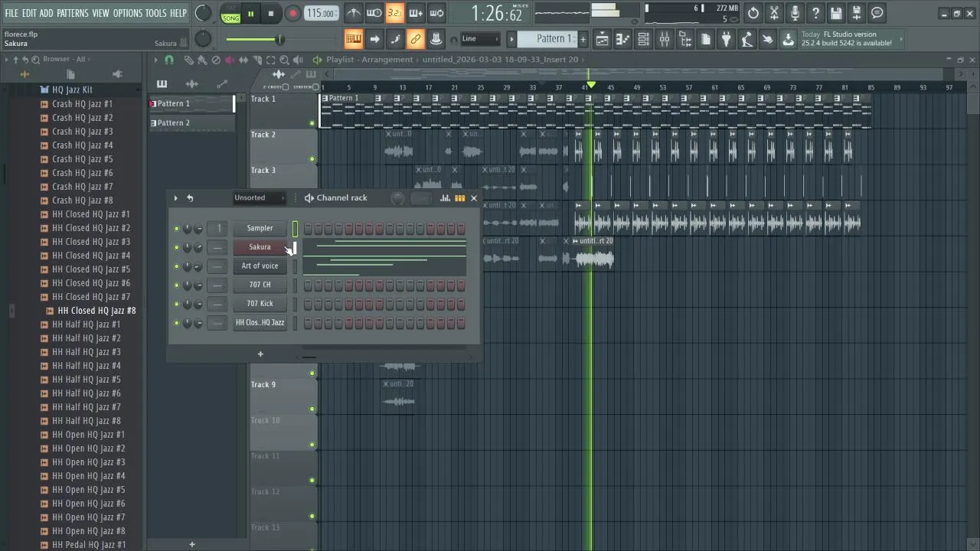Save the project with floppy icon
Screen dimensions: 980x551
pos(836,13)
